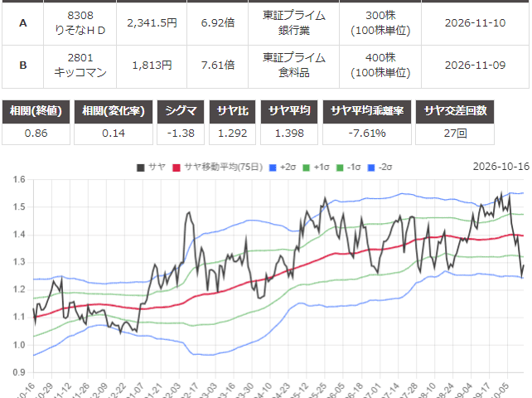Click the blue +2σ legend swatch
Image resolution: width=532 pixels, height=398 pixels.
click(x=273, y=167)
